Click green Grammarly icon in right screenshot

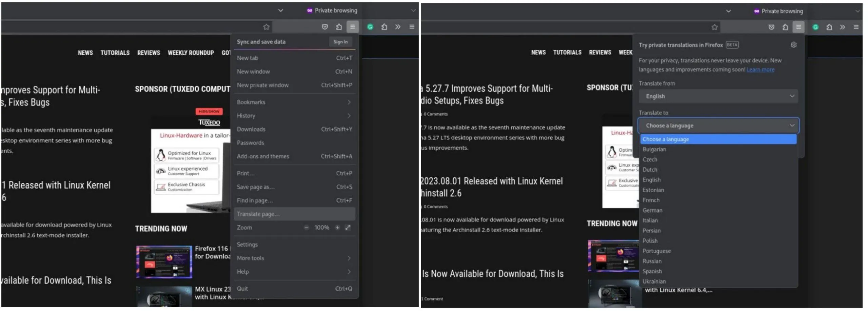[815, 27]
